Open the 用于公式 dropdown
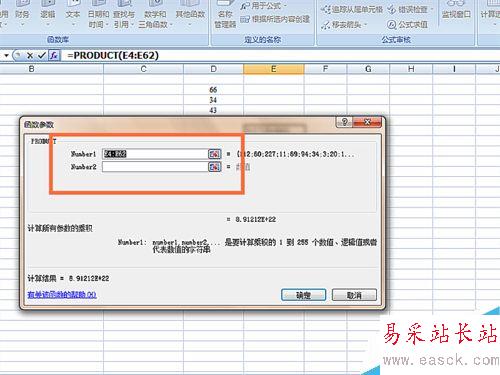The height and width of the screenshot is (375, 500). tap(265, 6)
